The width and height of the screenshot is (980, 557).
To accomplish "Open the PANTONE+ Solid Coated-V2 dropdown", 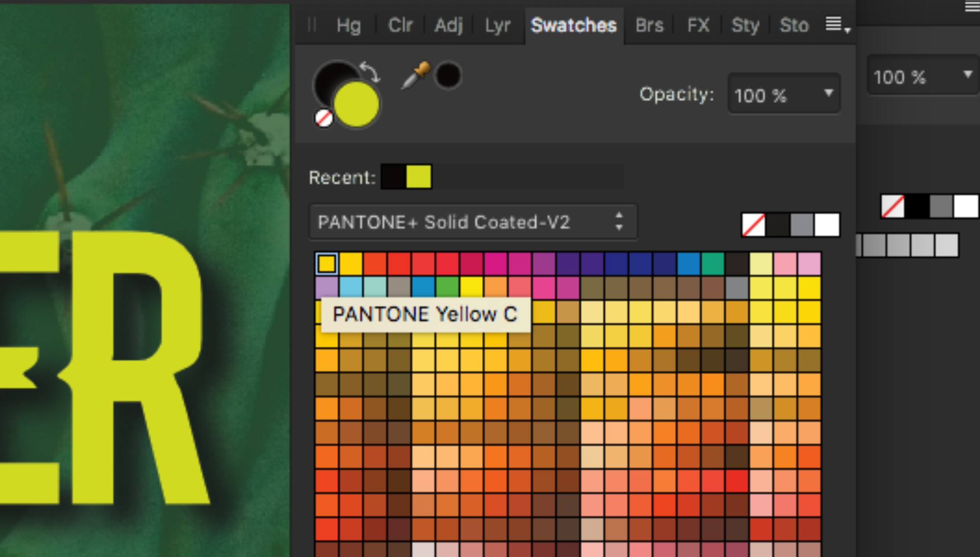I will [469, 222].
